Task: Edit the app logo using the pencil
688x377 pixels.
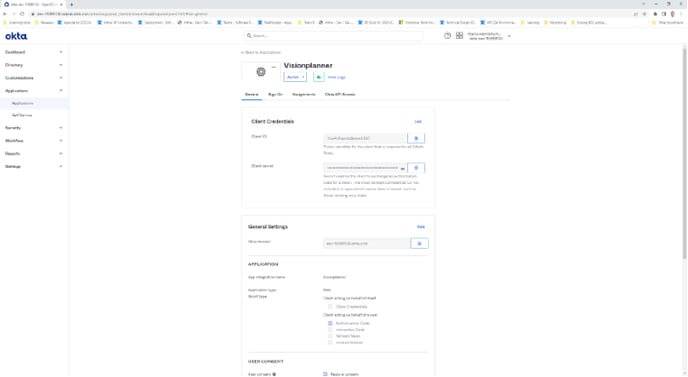Action: coord(274,67)
